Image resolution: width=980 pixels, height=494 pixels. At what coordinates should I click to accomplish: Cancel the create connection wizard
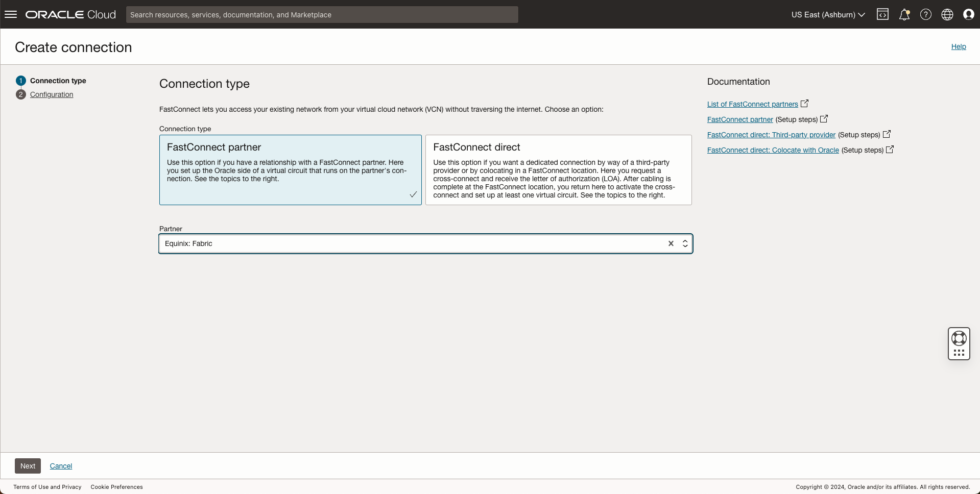coord(61,466)
